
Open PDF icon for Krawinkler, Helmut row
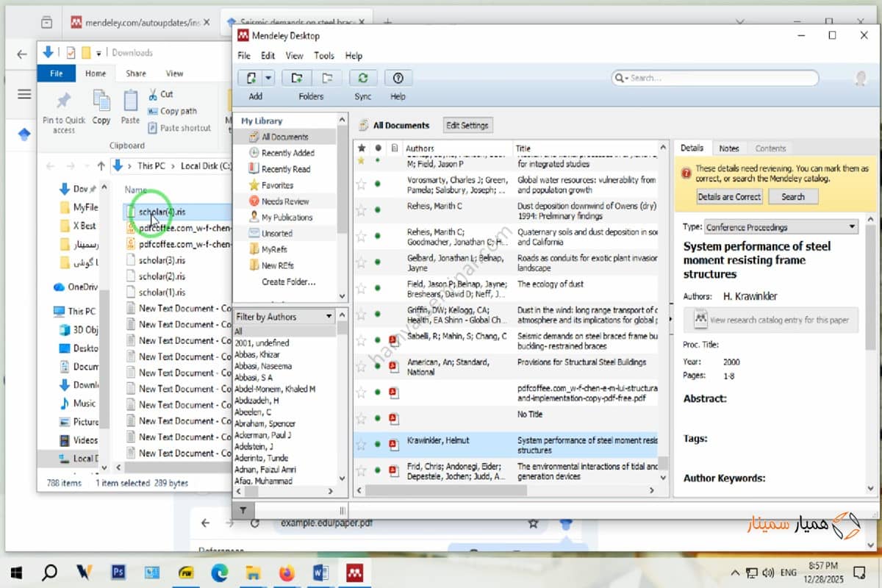pyautogui.click(x=393, y=445)
